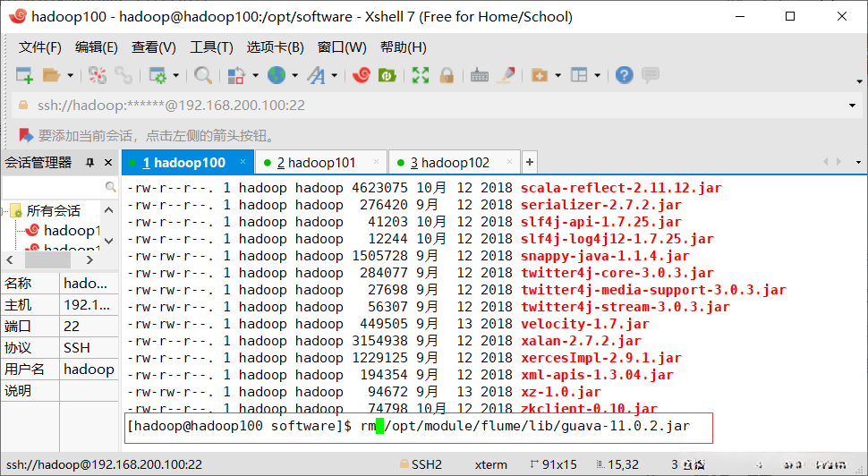868x476 pixels.
Task: Click the 用户名 value hadoop cell
Action: pos(89,370)
